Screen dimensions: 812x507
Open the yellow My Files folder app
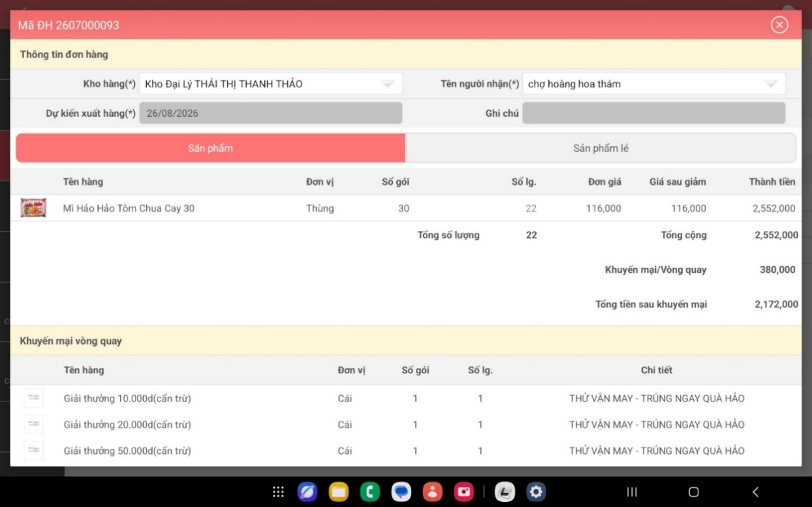coord(339,492)
